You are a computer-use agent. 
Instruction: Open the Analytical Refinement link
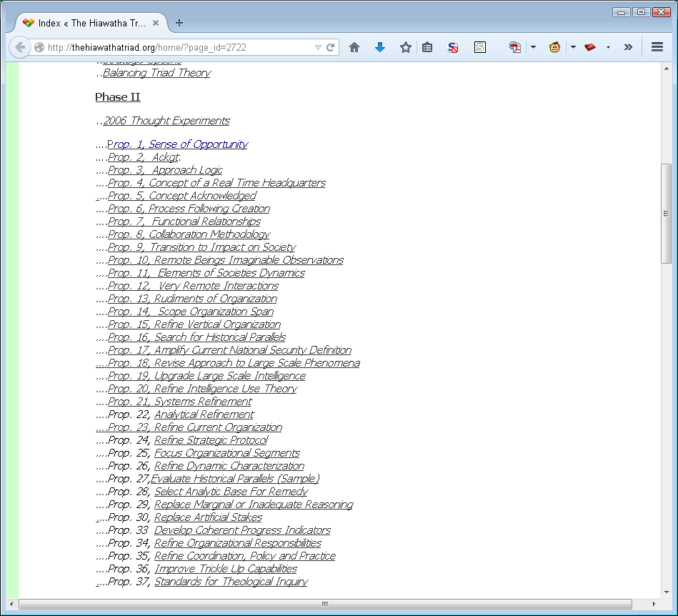coord(204,414)
